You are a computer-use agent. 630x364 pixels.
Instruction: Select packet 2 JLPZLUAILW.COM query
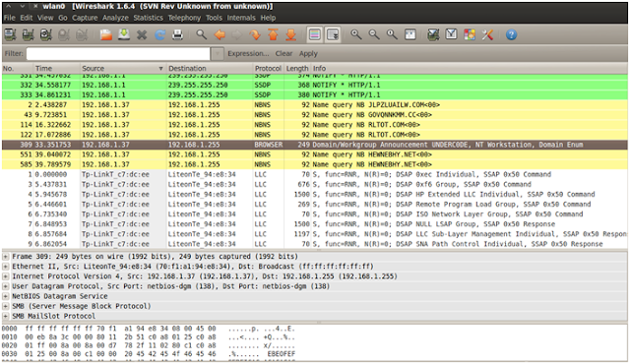(315, 104)
